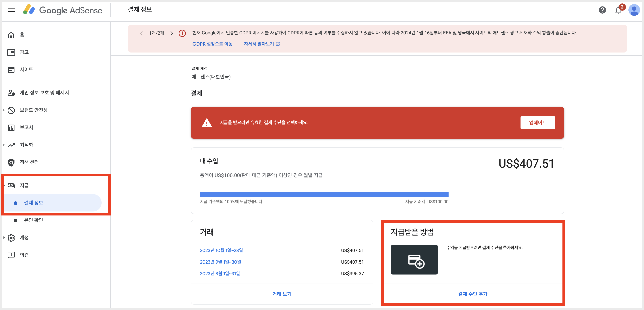Click the 보고서 chart icon
Screen dimensions: 644x310
pos(11,128)
